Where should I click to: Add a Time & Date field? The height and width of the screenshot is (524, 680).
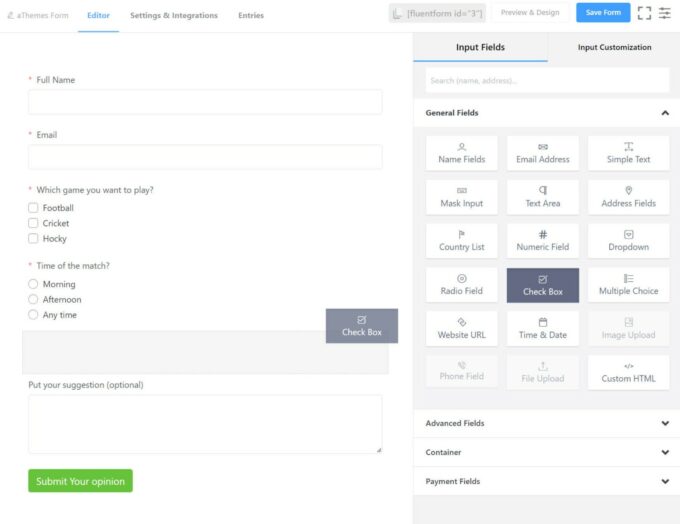click(543, 329)
